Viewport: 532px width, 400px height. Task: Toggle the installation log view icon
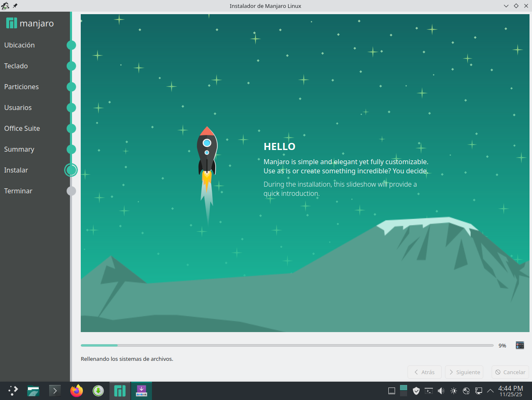(520, 345)
